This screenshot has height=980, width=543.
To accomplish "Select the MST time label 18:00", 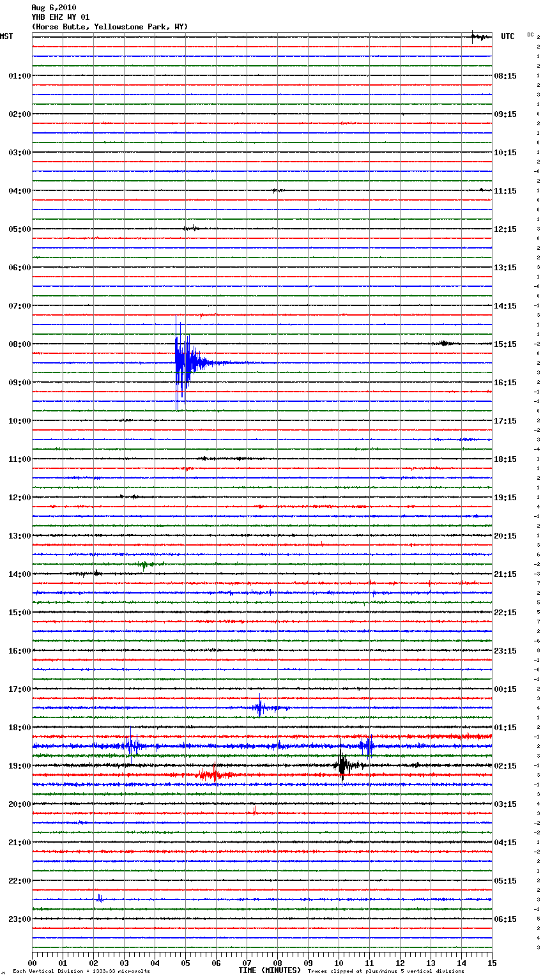I will point(19,728).
